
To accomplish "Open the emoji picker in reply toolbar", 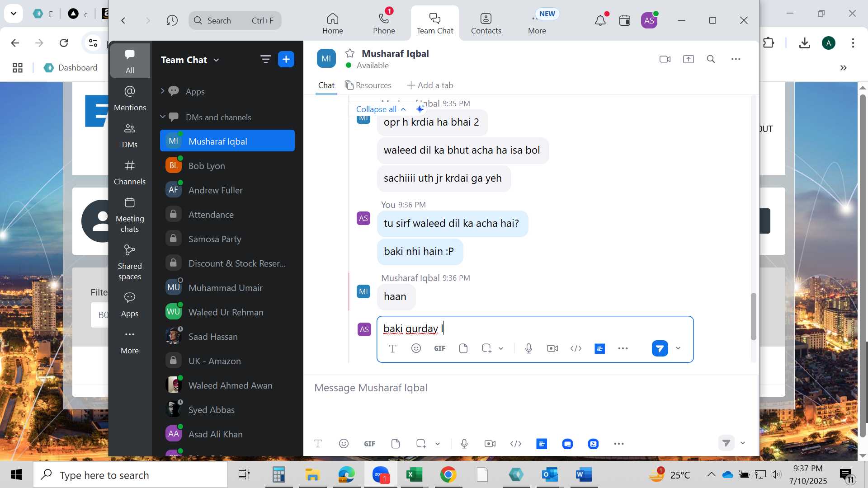I will [x=416, y=348].
